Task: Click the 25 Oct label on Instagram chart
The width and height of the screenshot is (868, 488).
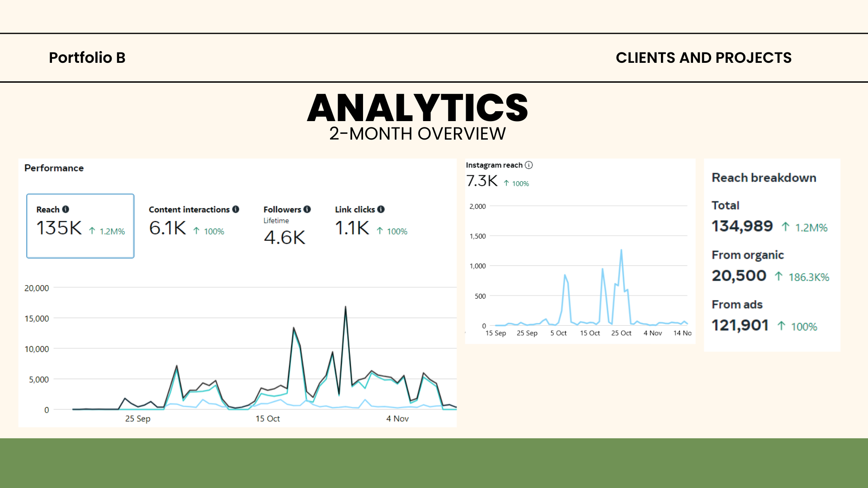Action: [x=621, y=333]
